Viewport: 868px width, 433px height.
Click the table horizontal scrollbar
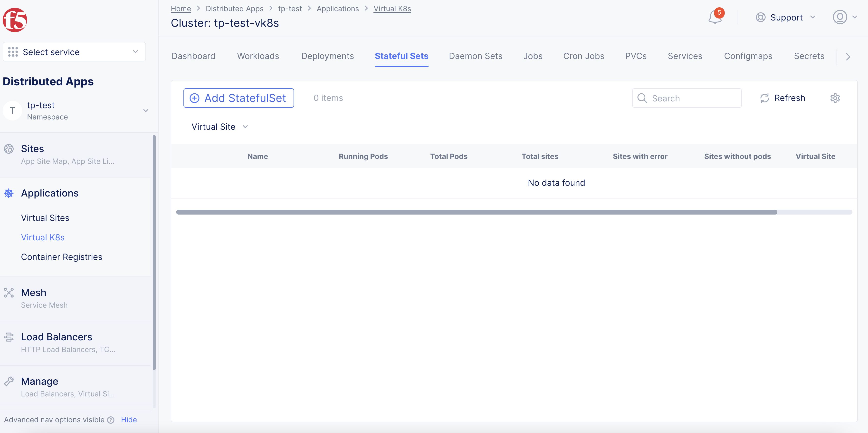pos(476,212)
